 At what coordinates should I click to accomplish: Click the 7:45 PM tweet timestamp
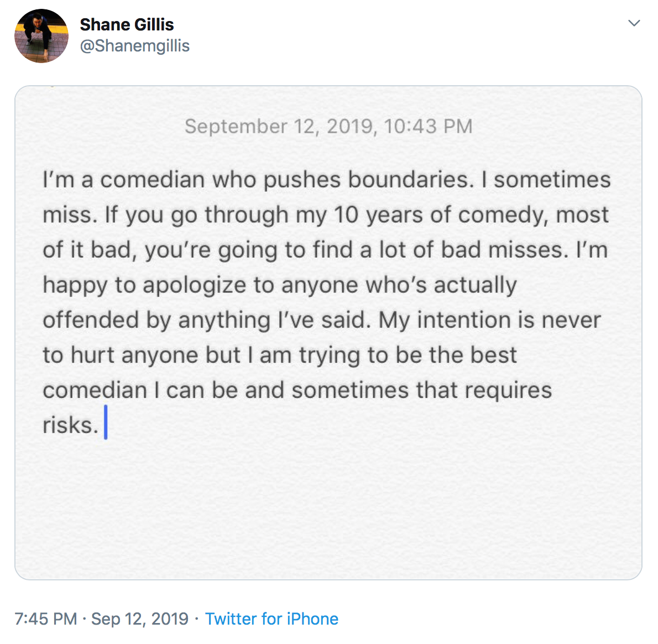coord(46,619)
